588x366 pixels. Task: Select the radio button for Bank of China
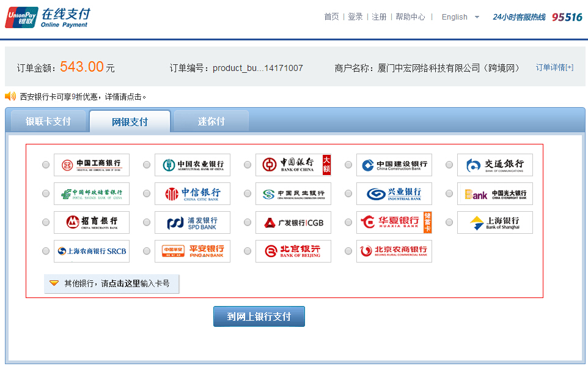248,165
